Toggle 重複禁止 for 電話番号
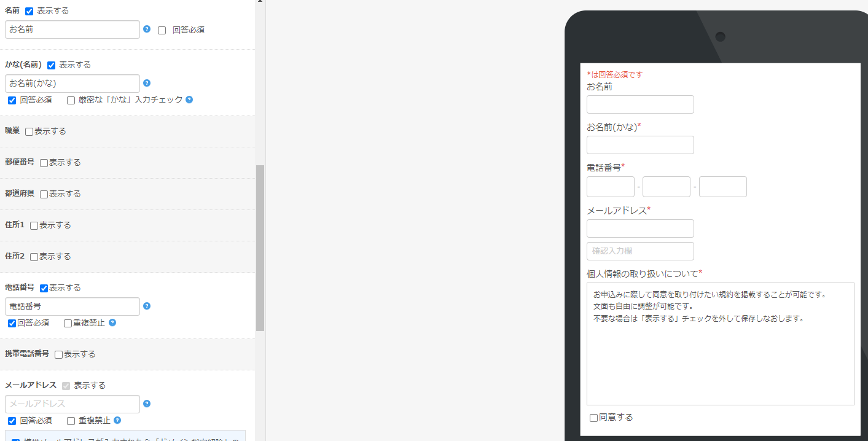This screenshot has width=868, height=441. point(68,323)
